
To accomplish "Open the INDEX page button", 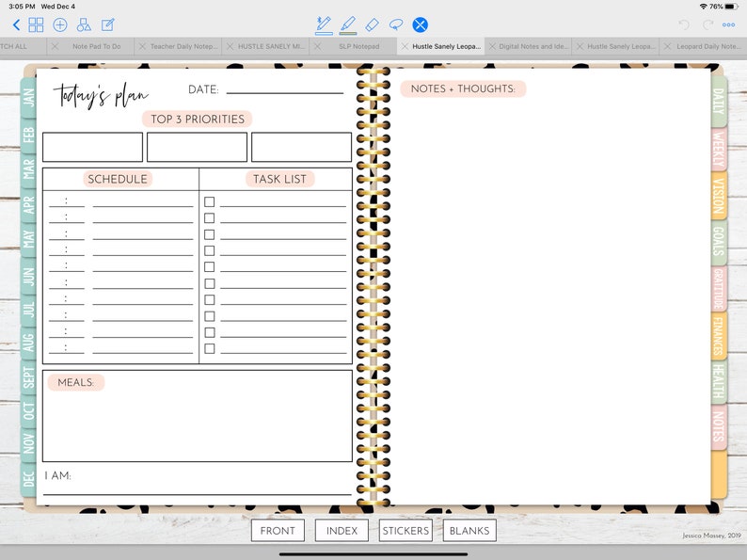I will click(342, 531).
